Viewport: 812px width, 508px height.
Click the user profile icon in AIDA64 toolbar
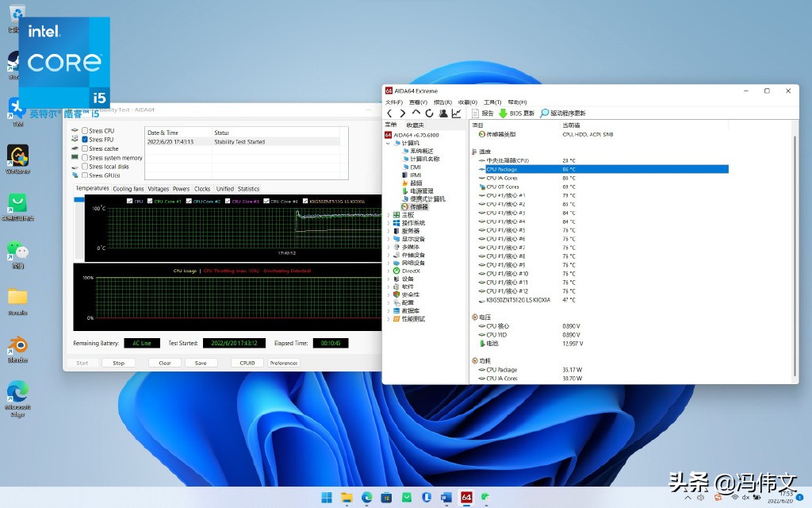[x=442, y=114]
